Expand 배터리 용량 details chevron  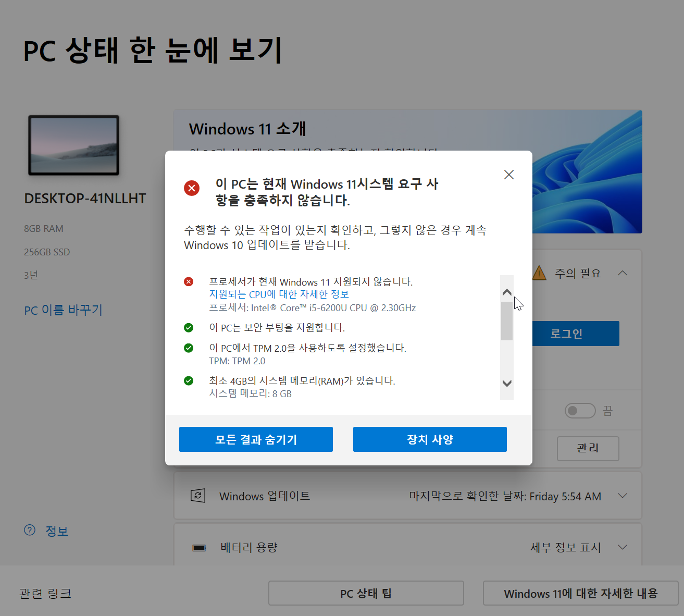[623, 547]
